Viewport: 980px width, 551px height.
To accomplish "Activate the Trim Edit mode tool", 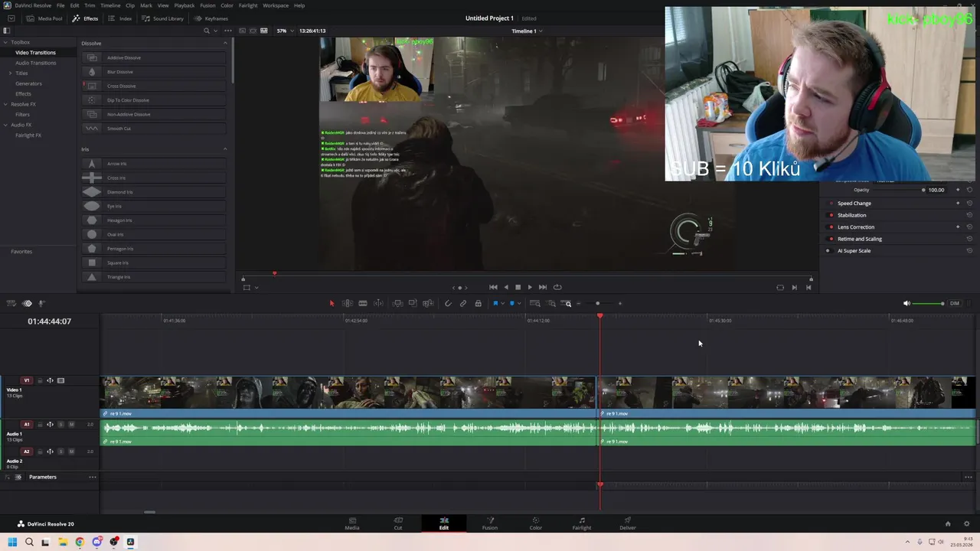I will coord(348,303).
